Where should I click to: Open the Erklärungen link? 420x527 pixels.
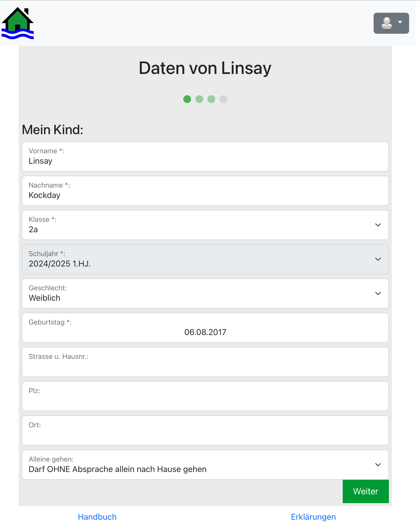[x=313, y=517]
